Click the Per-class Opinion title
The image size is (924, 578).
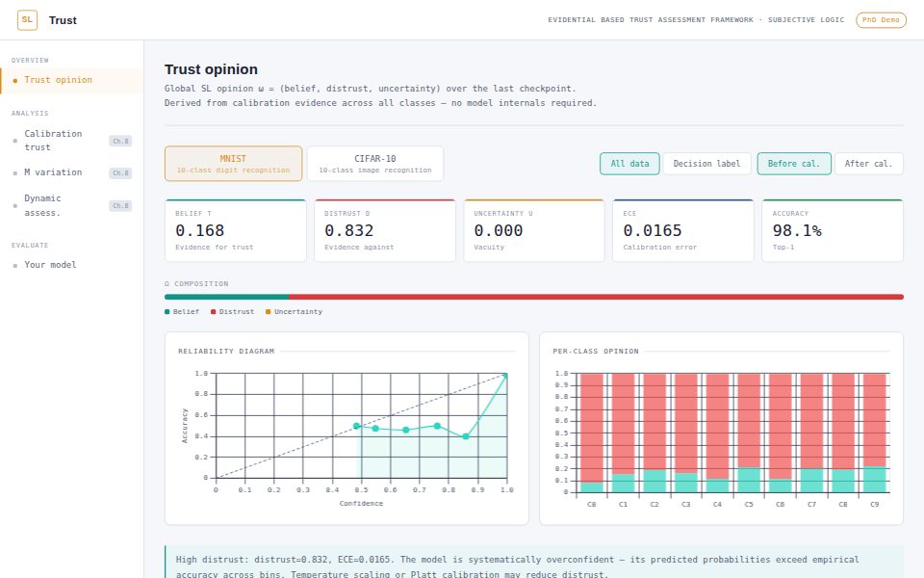596,352
